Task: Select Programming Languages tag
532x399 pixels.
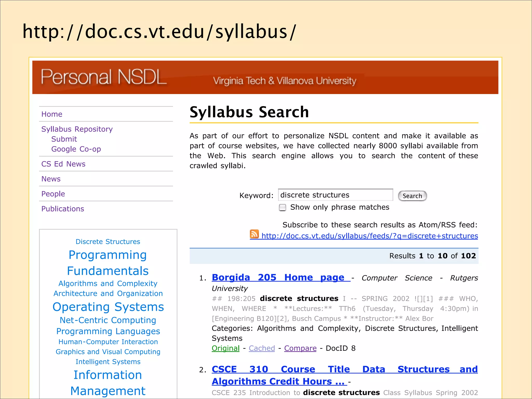Action: pyautogui.click(x=108, y=331)
